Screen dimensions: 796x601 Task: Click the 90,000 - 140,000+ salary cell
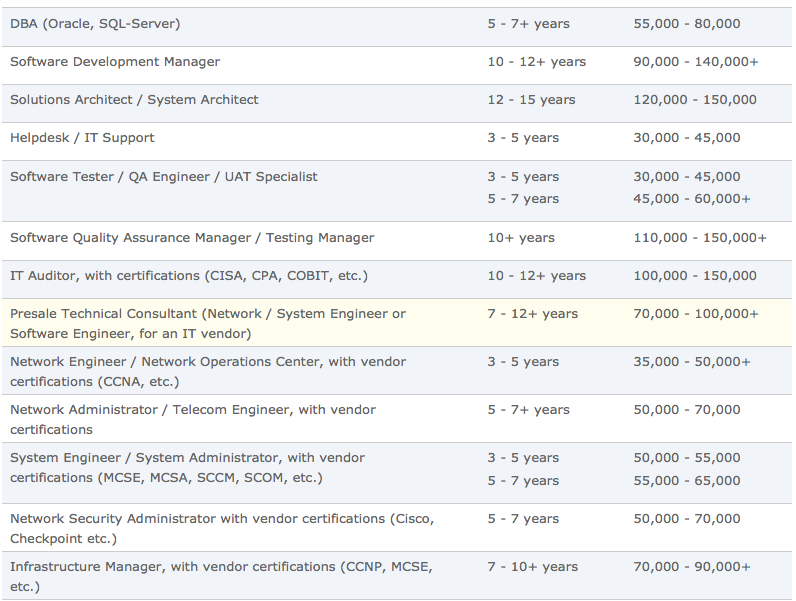[695, 62]
